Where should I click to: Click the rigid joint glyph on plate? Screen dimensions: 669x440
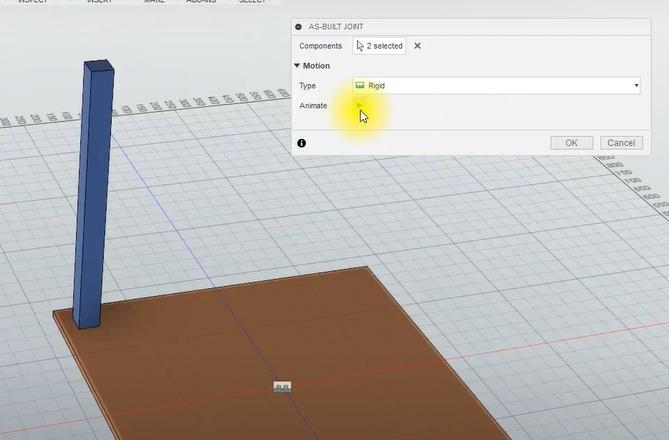(x=282, y=387)
